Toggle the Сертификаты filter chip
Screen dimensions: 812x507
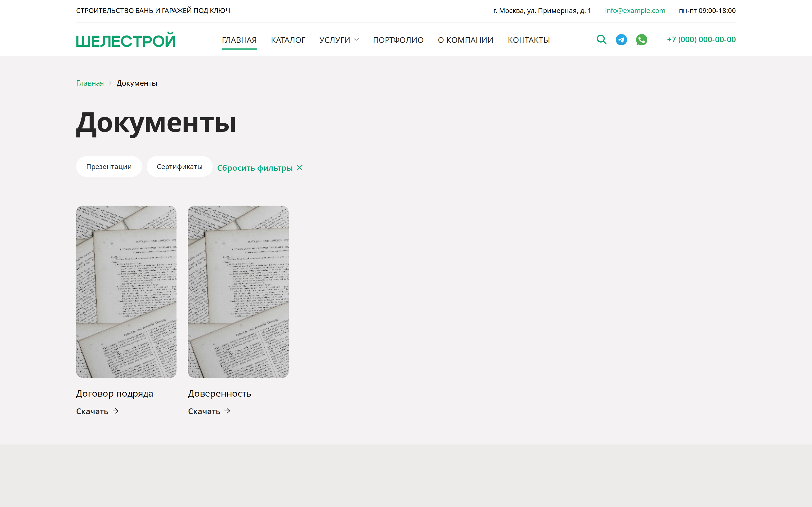pos(179,167)
